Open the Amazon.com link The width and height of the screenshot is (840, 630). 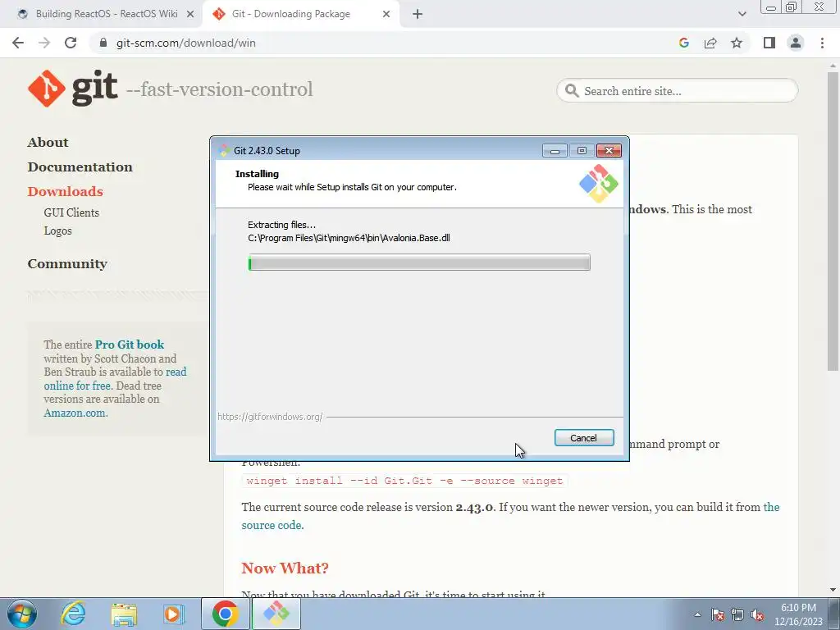point(75,413)
